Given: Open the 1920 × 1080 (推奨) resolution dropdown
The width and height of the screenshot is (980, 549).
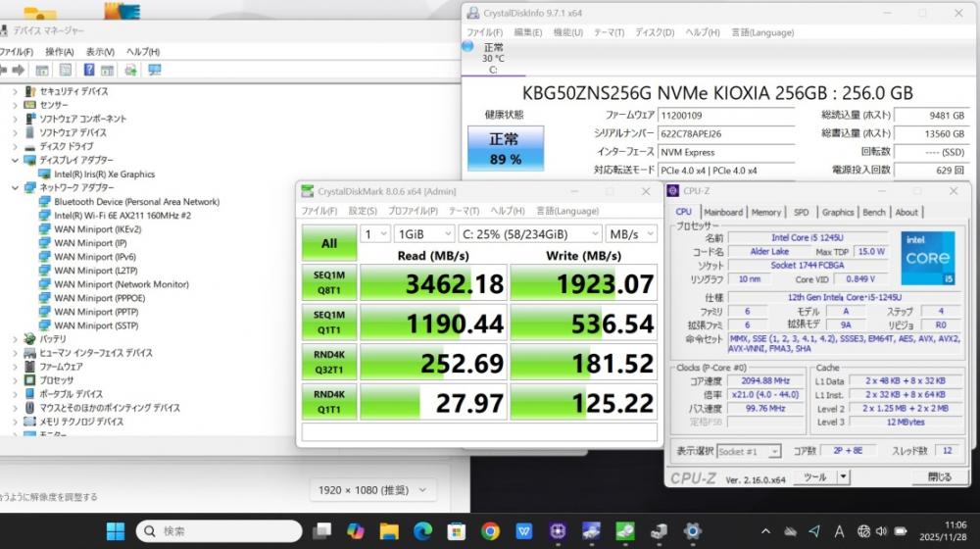Looking at the screenshot, I should pos(373,490).
